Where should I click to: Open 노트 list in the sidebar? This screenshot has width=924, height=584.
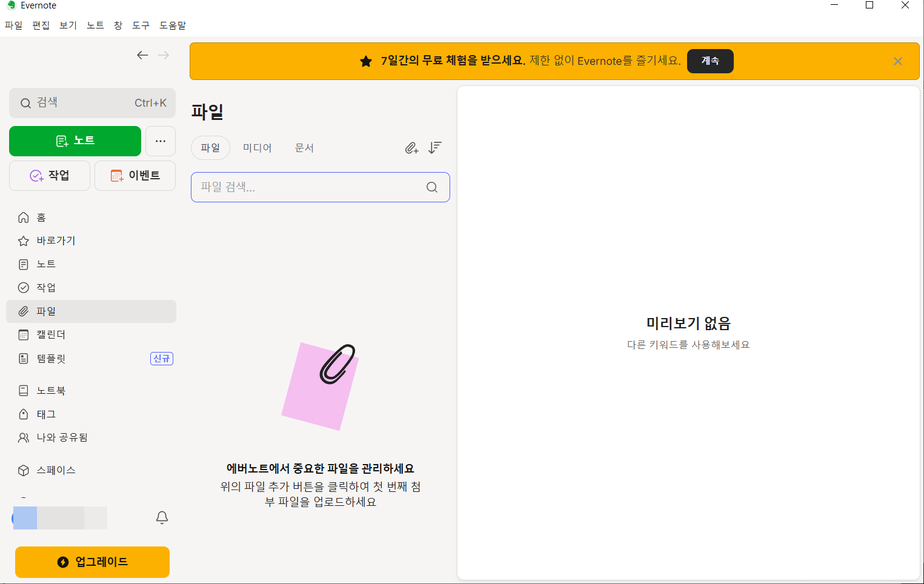pos(91,264)
